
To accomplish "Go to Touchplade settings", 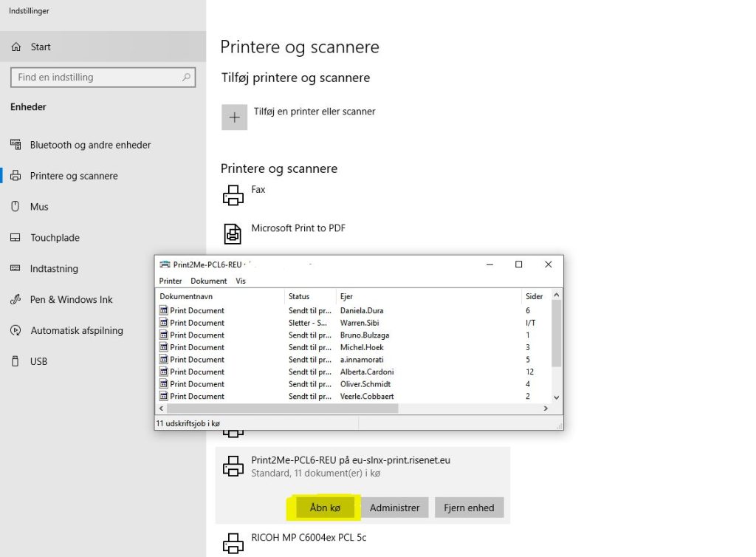I will pos(55,238).
